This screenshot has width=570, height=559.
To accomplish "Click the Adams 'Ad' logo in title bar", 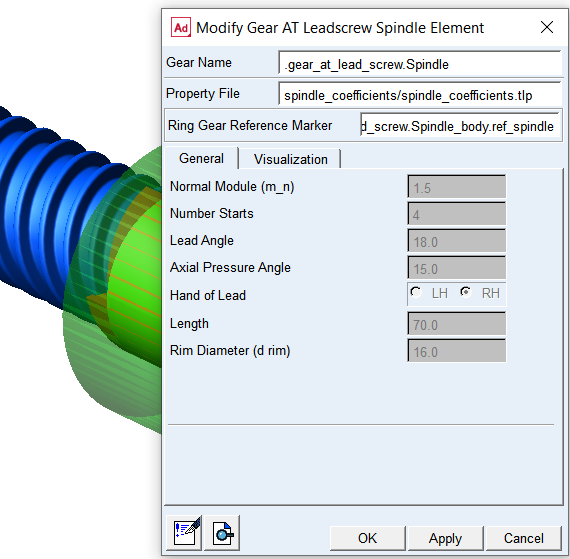I will click(x=181, y=28).
